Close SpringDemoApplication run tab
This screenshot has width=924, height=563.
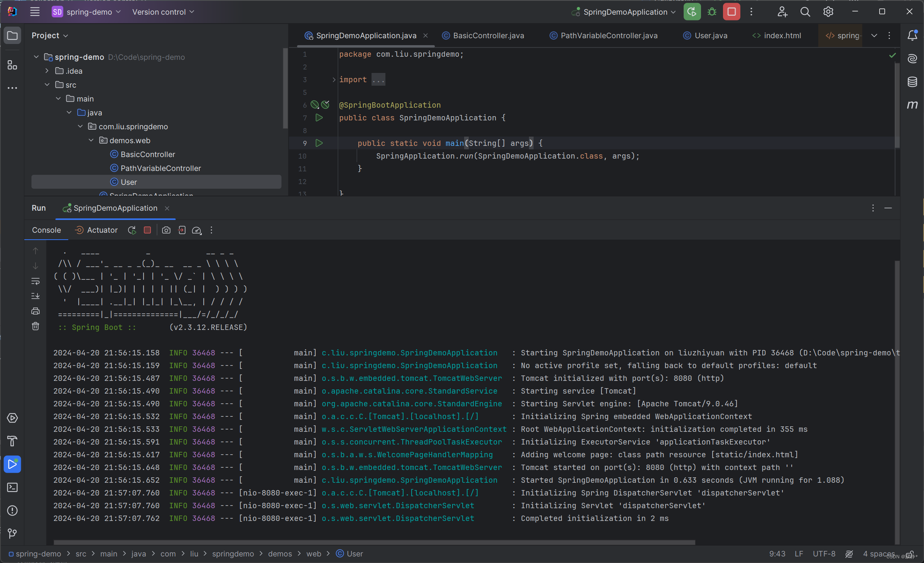point(167,208)
